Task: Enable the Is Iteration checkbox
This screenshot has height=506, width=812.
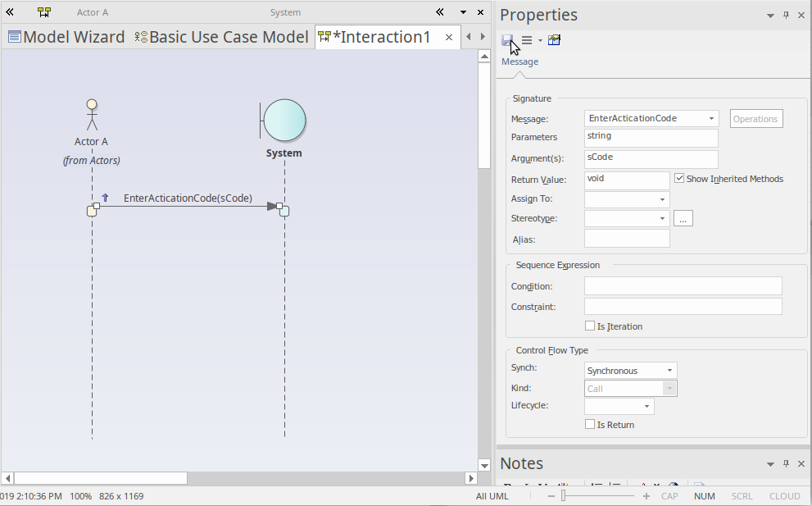Action: pyautogui.click(x=590, y=326)
